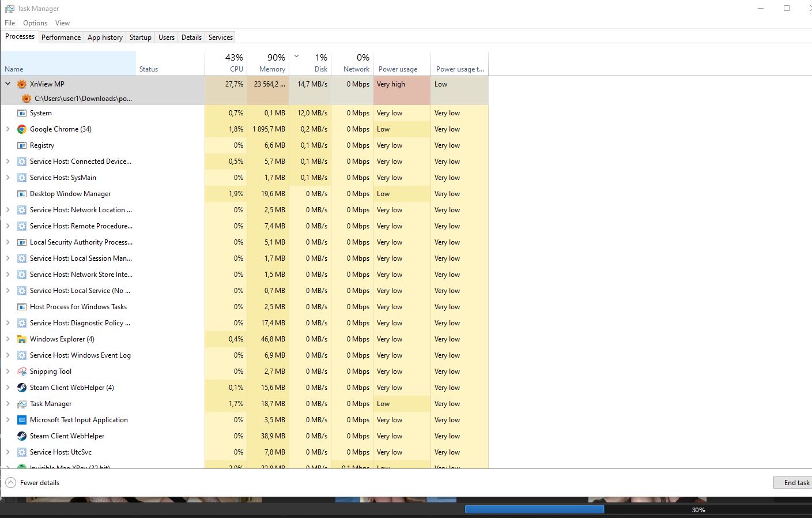Screen dimensions: 812x518
Task: Expand Windows Explorer (4) process group
Action: (x=8, y=339)
